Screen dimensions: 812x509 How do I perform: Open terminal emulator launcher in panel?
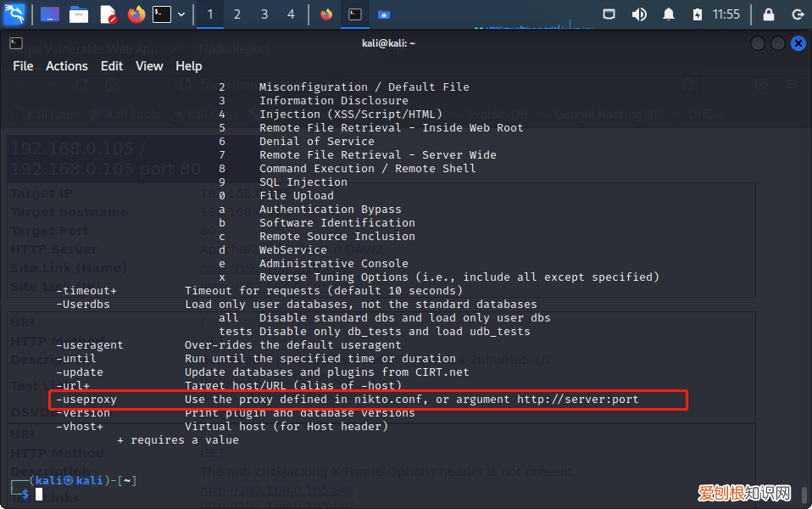point(162,14)
